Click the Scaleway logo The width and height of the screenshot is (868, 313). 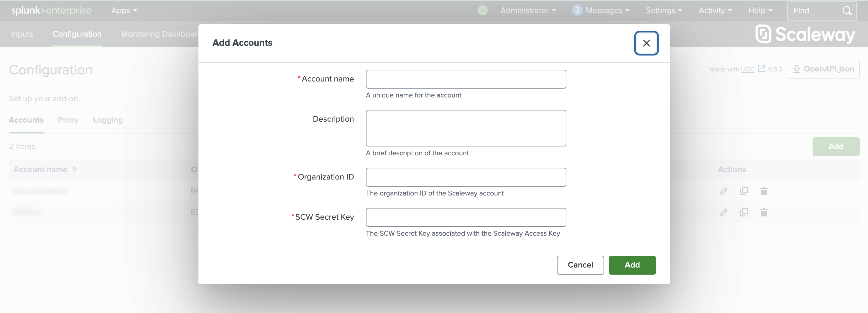pos(805,34)
